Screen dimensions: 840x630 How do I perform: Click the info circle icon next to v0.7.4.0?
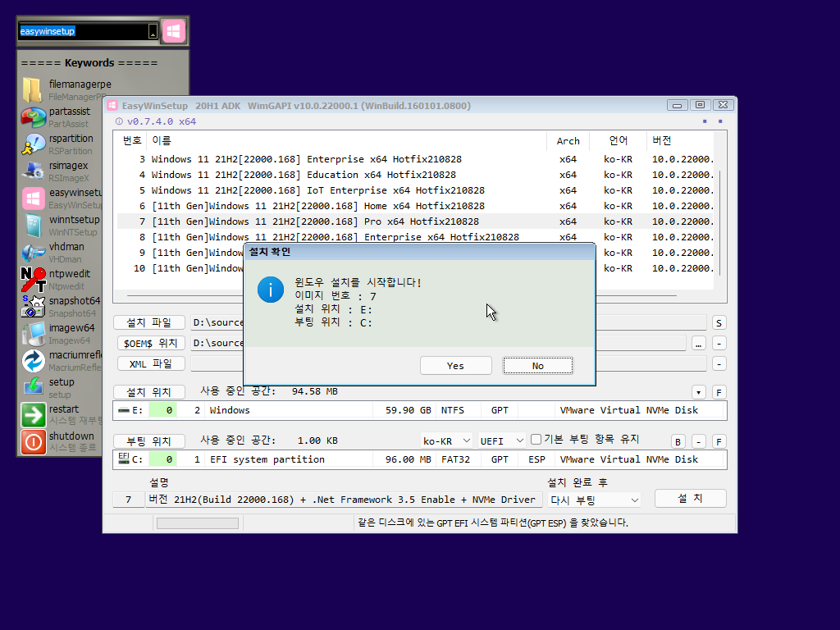[x=119, y=121]
